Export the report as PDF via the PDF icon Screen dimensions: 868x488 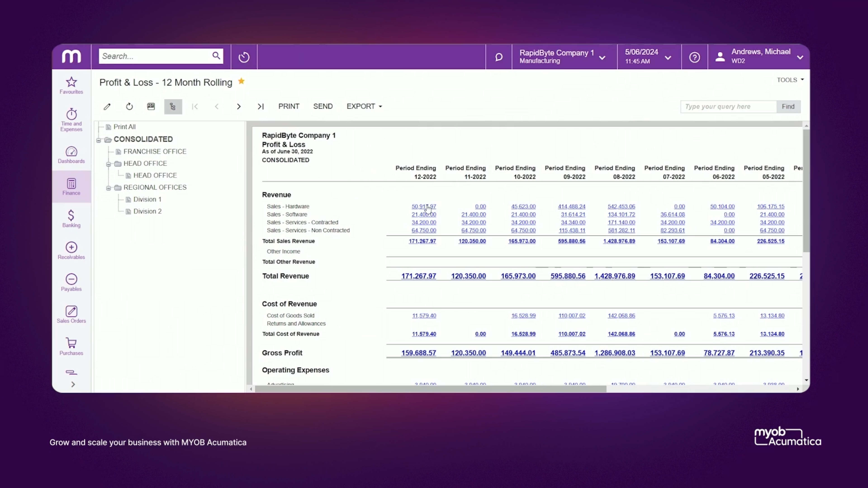[151, 106]
